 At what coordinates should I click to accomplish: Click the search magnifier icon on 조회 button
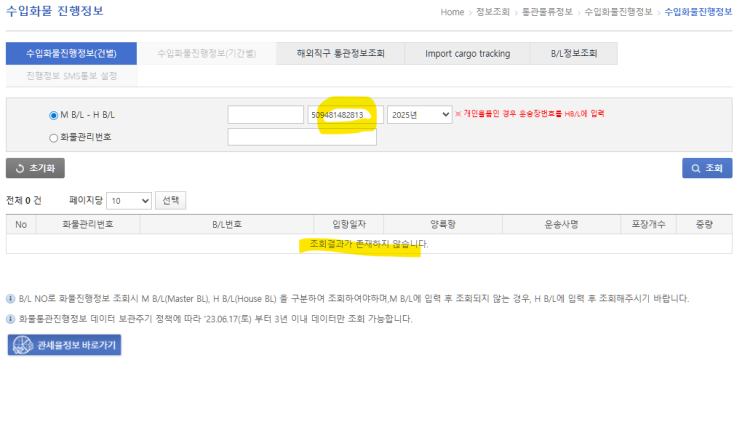click(x=693, y=168)
